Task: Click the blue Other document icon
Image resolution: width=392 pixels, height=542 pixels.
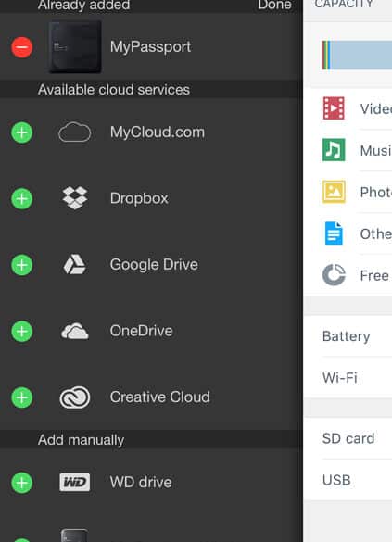Action: [334, 233]
